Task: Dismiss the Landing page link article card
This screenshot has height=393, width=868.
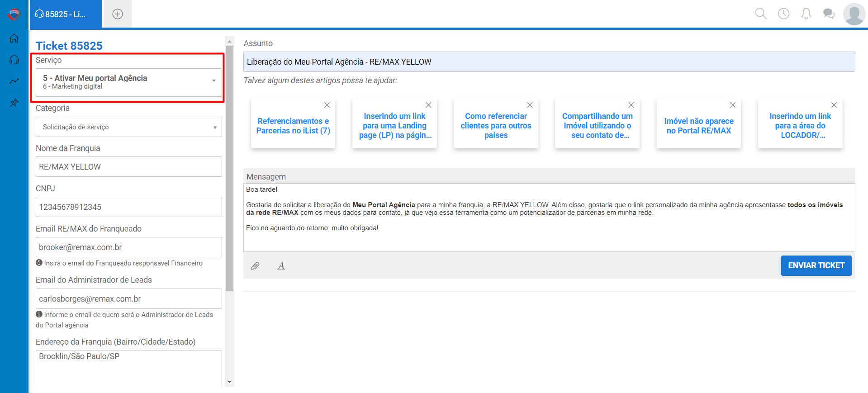Action: pos(428,105)
